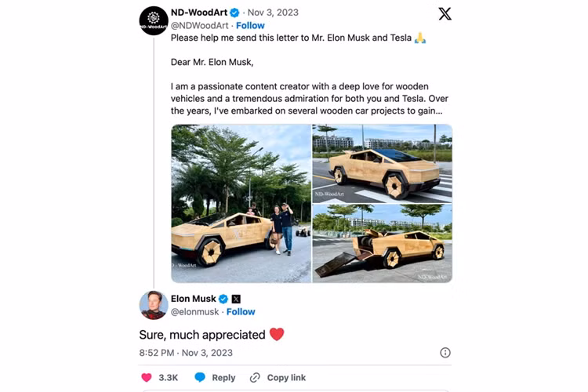Click the Copy link chain icon
Screen dimensions: 588x392
[255, 377]
